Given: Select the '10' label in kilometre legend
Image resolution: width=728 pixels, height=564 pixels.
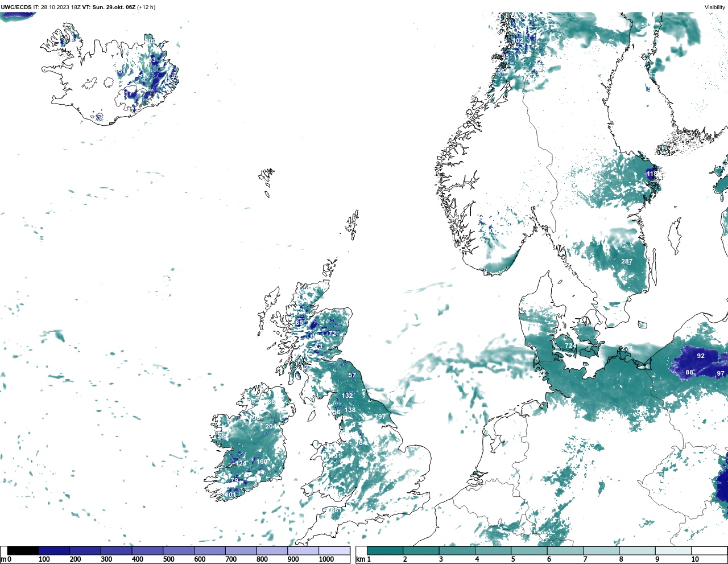Looking at the screenshot, I should 695,559.
